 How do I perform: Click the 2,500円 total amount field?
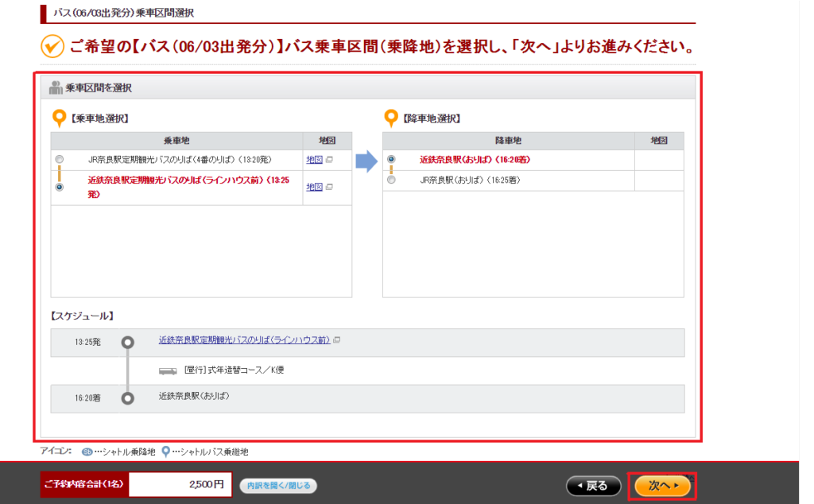coord(180,484)
